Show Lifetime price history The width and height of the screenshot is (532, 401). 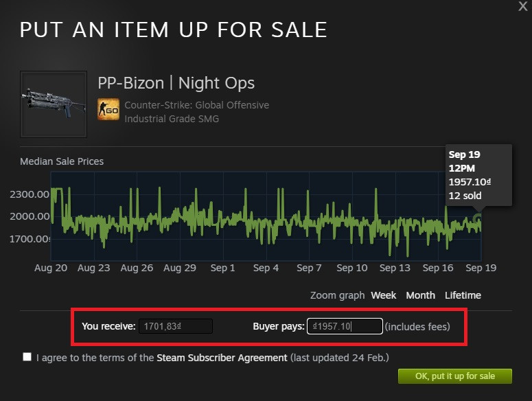463,295
